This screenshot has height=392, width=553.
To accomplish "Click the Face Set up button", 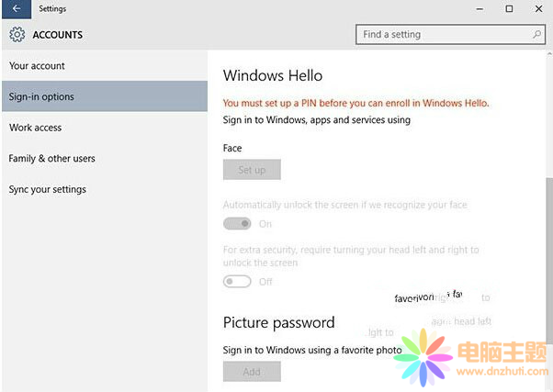I will [x=252, y=170].
